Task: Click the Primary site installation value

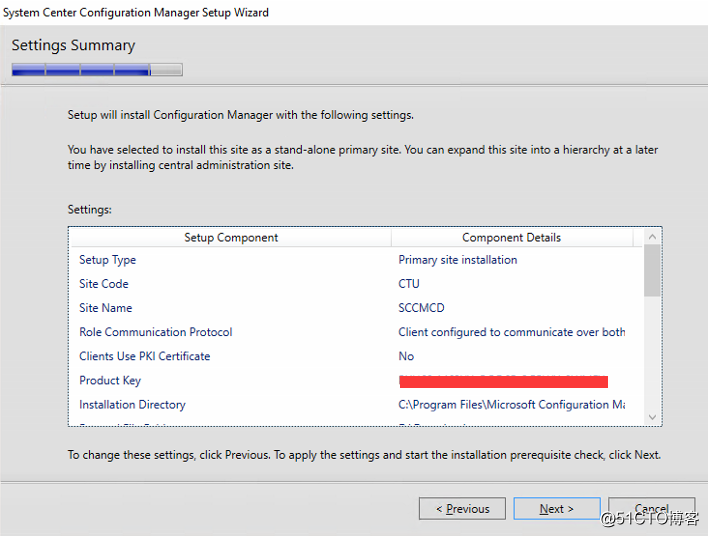Action: click(x=458, y=260)
